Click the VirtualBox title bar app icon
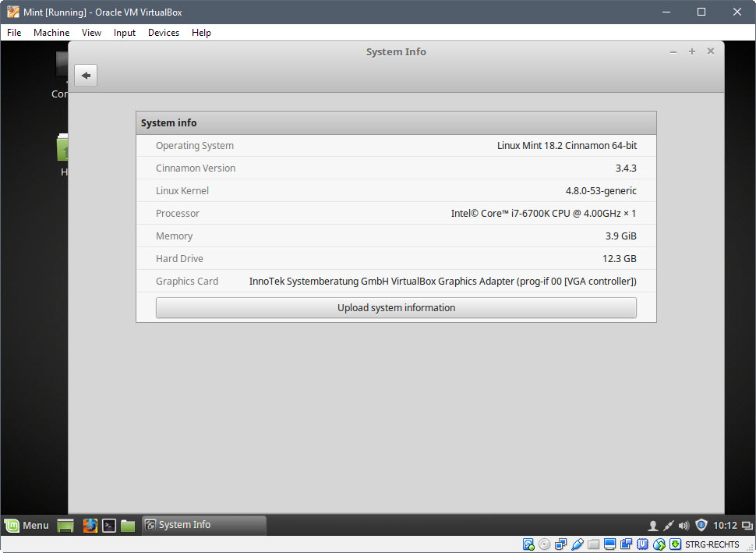Image resolution: width=756 pixels, height=553 pixels. pyautogui.click(x=13, y=12)
